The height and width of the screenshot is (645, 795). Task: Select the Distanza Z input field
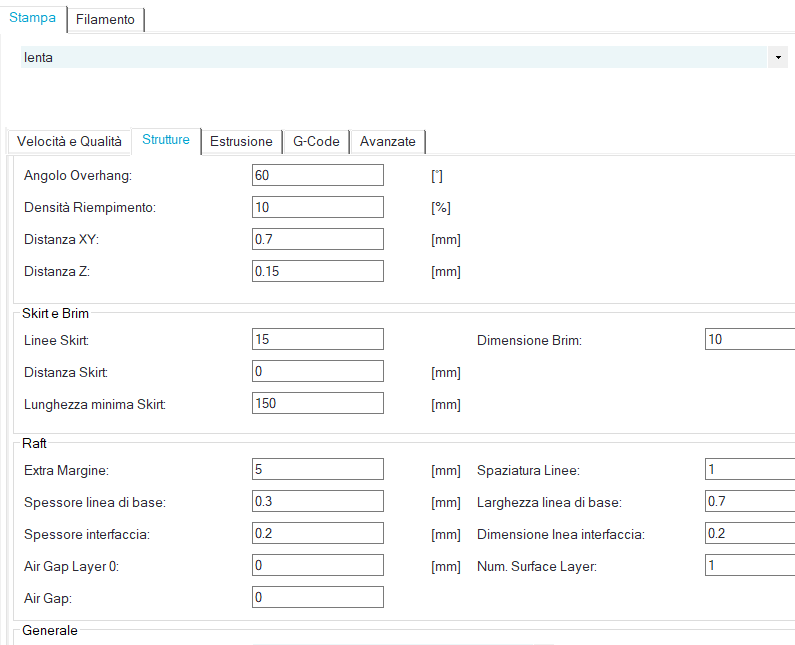pyautogui.click(x=318, y=271)
